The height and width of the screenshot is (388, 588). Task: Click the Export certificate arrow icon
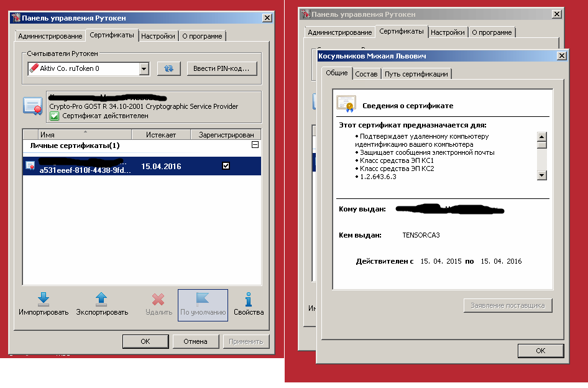pos(102,299)
